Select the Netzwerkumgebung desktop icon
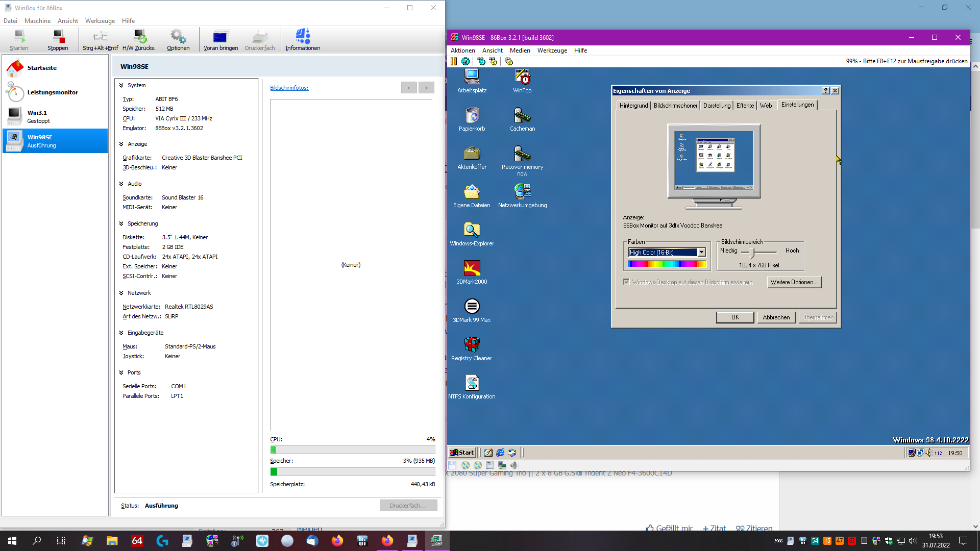This screenshot has width=980, height=551. (x=522, y=196)
